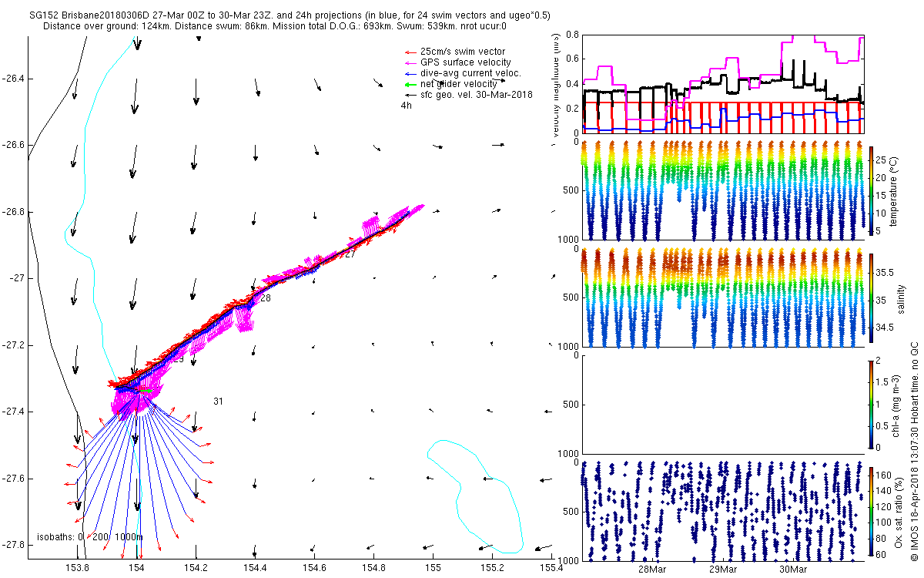The width and height of the screenshot is (924, 578).
Task: Click the 'net glider velocity' legend text
Action: pyautogui.click(x=460, y=84)
